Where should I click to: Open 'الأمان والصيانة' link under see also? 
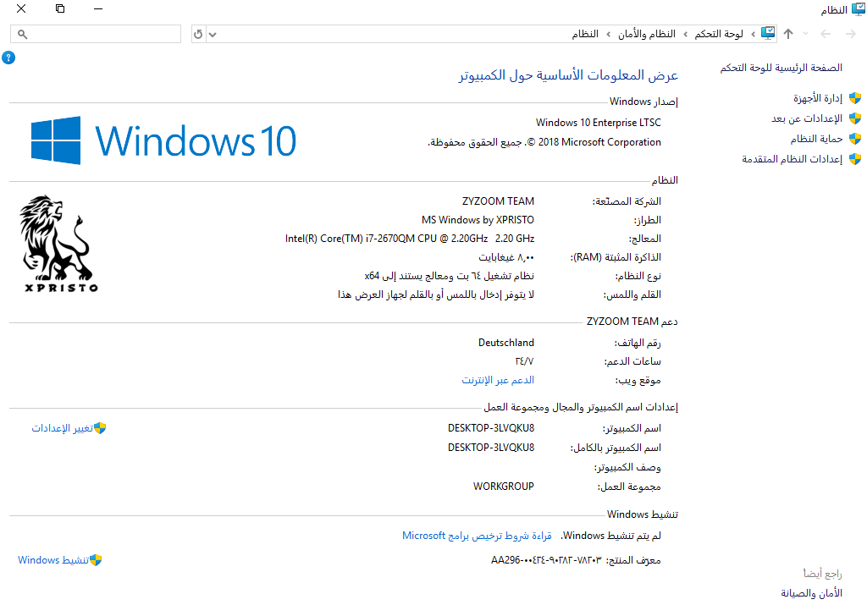click(811, 593)
